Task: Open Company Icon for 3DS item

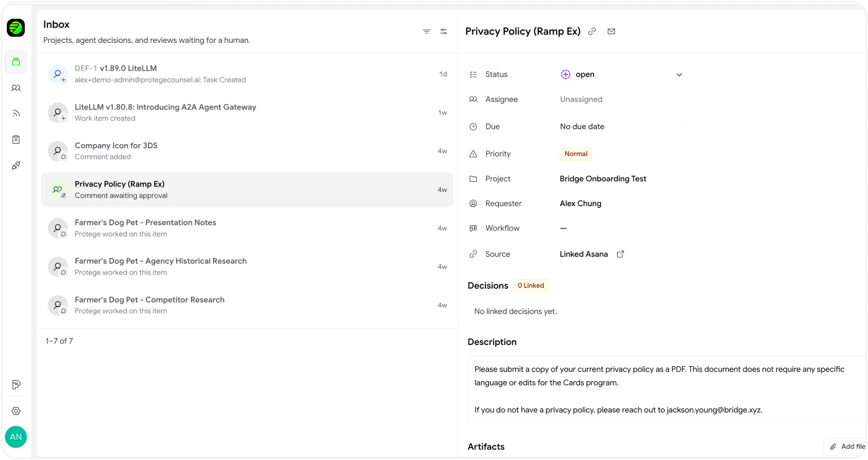Action: tap(247, 151)
